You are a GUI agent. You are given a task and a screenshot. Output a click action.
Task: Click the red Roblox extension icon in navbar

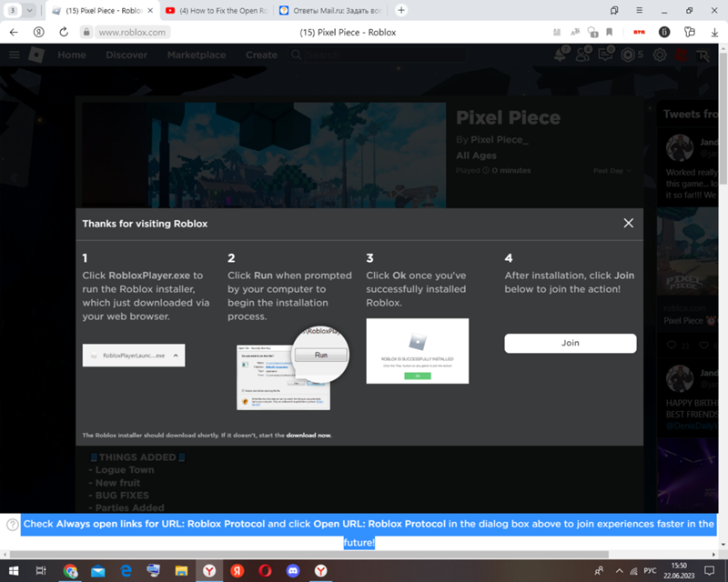[x=681, y=55]
